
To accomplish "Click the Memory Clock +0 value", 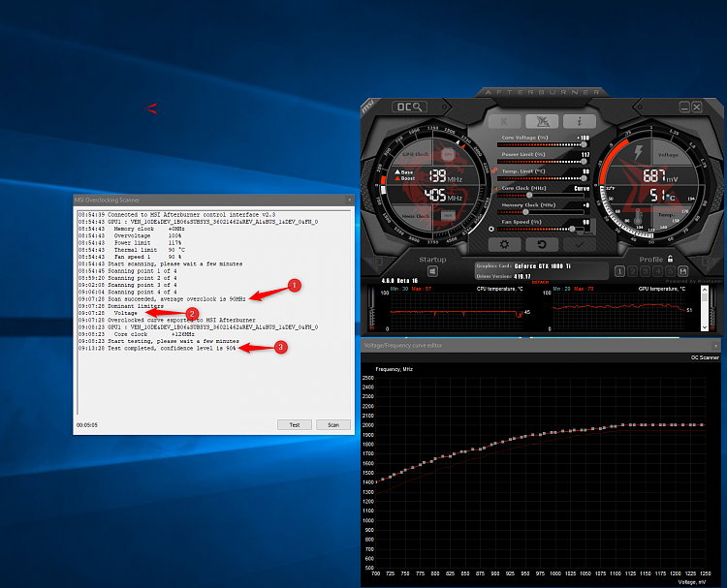I will 586,205.
